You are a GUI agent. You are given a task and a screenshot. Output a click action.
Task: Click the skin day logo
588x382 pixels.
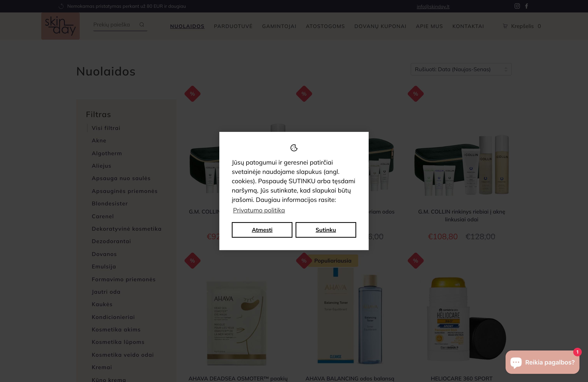pyautogui.click(x=60, y=26)
